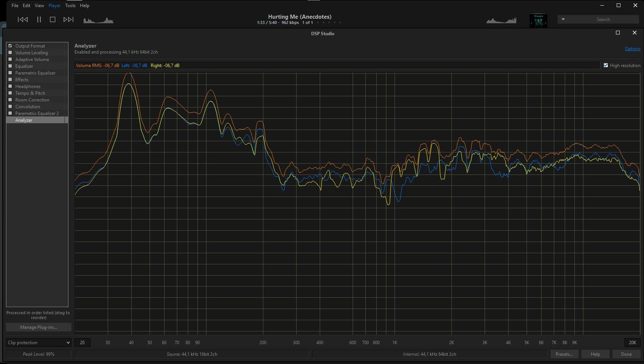Image resolution: width=644 pixels, height=364 pixels.
Task: Stop the playing track
Action: [x=53, y=19]
